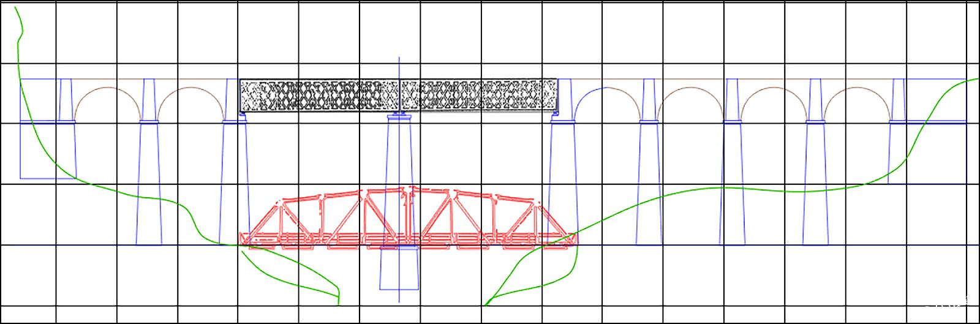The width and height of the screenshot is (980, 324).
Task: Select the blue arch next to the lattice girder
Action: 591,104
